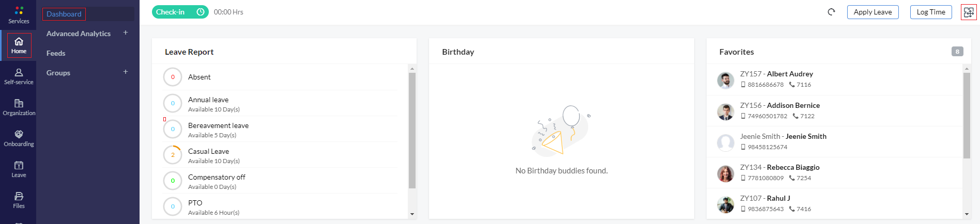Click the Favorites list down arrow
Image resolution: width=980 pixels, height=224 pixels.
[x=967, y=214]
